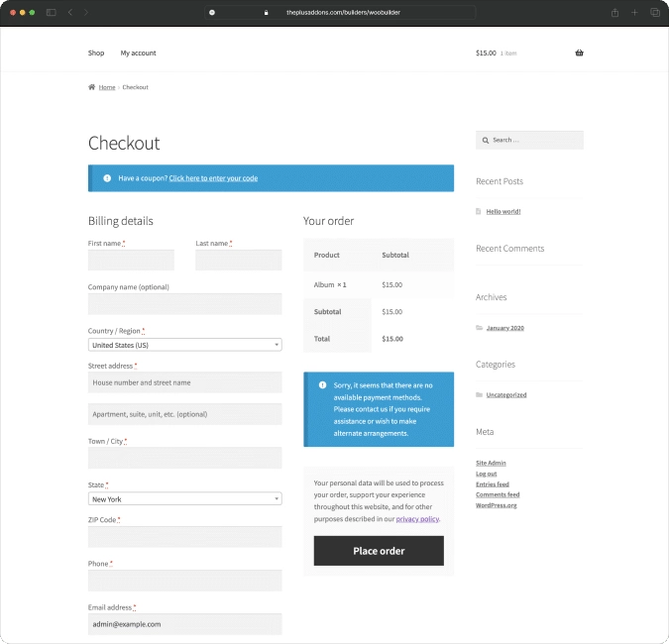
Task: Click the browser forward arrow
Action: (x=86, y=12)
